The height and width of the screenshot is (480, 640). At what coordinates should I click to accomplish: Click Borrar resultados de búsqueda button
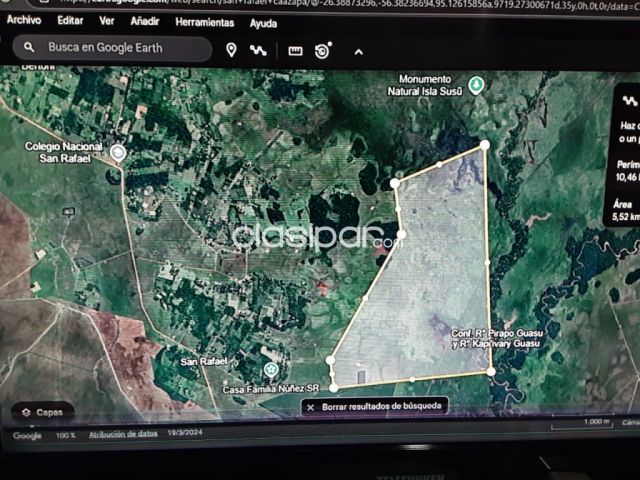[x=376, y=407]
